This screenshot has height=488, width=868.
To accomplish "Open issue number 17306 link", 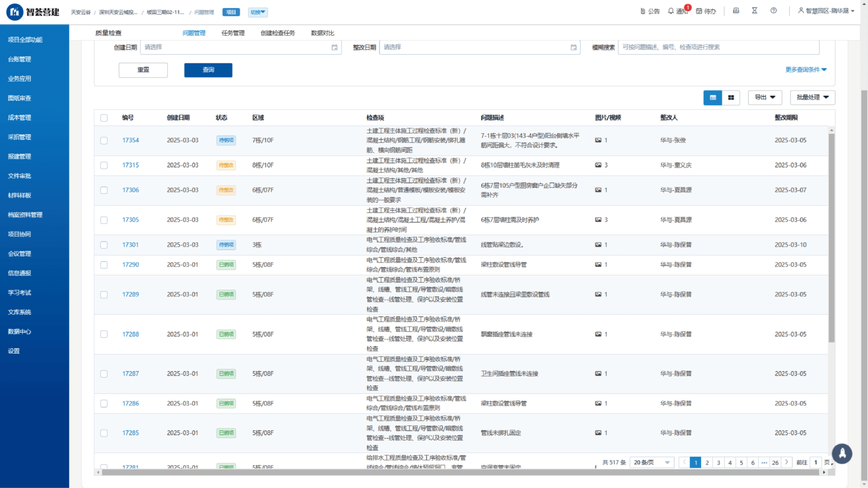I will (x=130, y=190).
